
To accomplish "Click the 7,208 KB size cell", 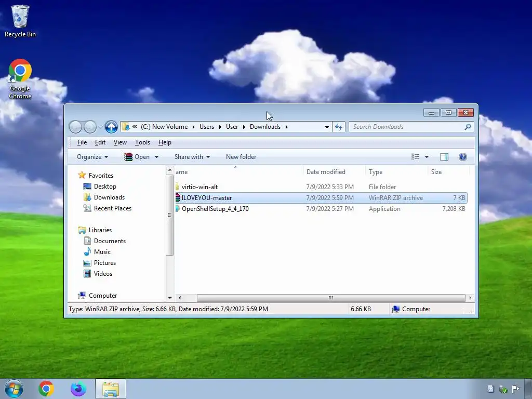I will (x=454, y=209).
